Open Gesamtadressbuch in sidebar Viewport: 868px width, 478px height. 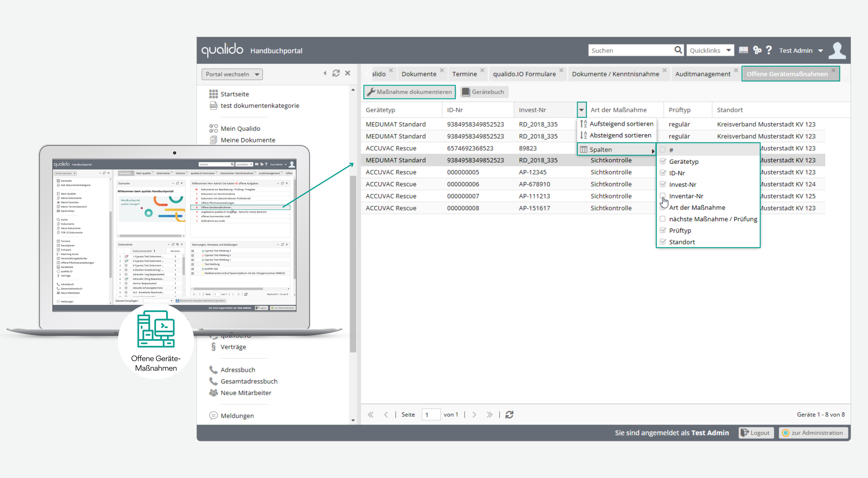(249, 381)
